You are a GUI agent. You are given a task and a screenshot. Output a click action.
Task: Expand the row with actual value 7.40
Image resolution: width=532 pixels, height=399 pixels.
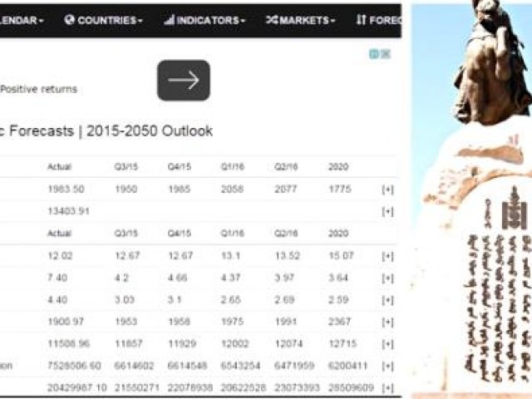(x=387, y=278)
